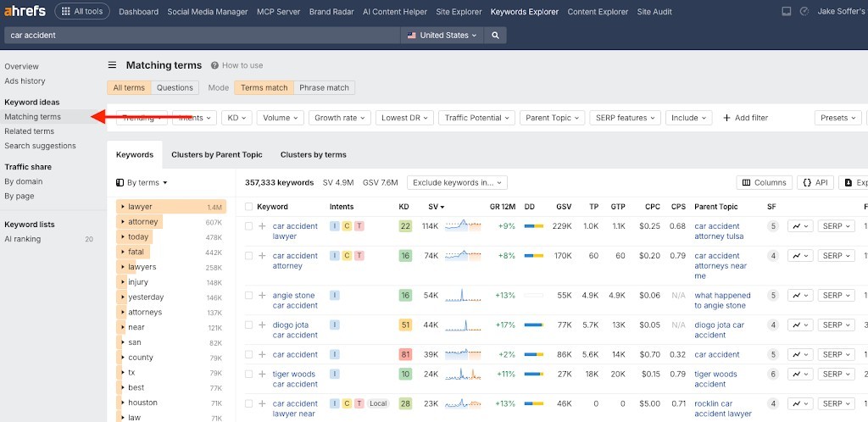Click the plus icon for car accident attorney

click(263, 256)
